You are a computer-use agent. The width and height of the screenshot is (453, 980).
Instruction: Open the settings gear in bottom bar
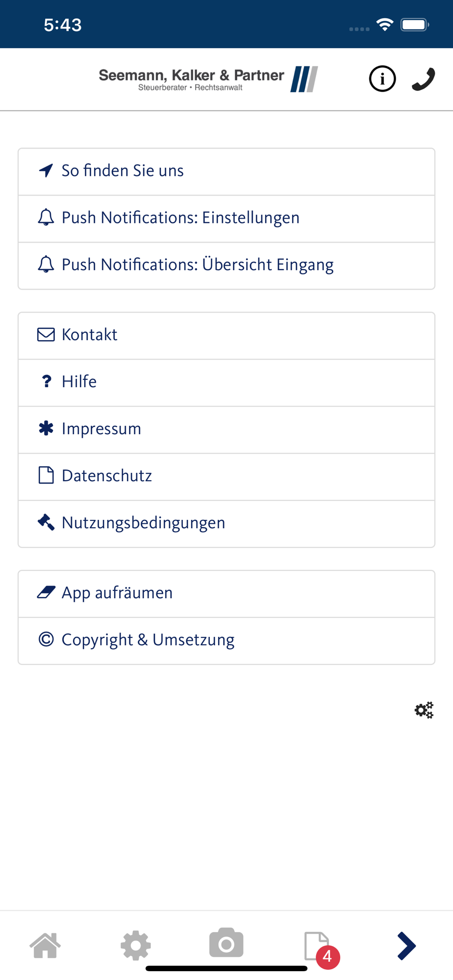click(x=136, y=945)
